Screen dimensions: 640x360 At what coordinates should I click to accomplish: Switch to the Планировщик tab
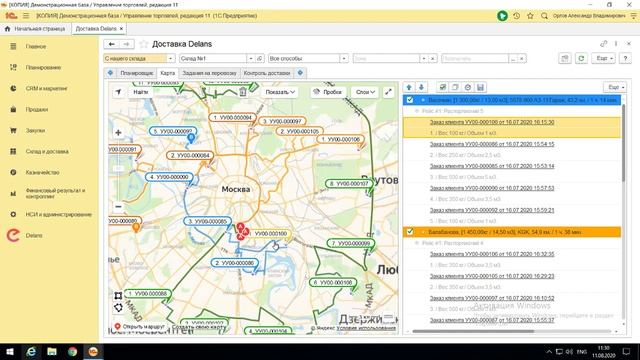click(136, 73)
